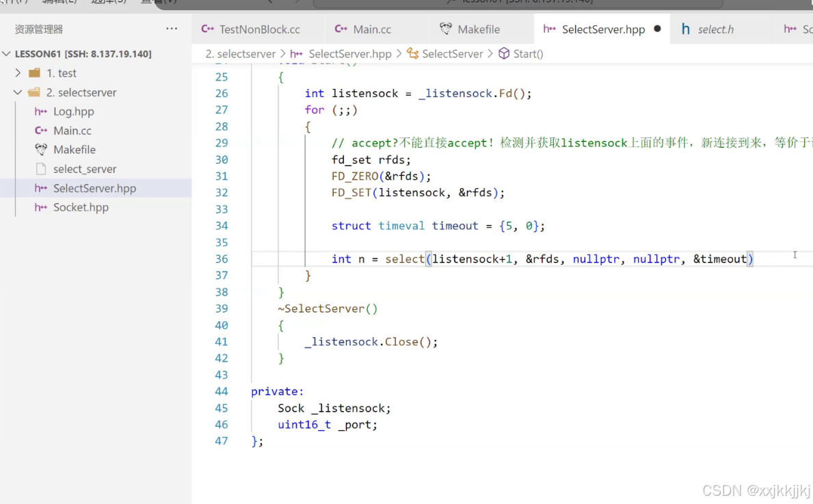Click on the for (;;) loop line
The height and width of the screenshot is (504, 813).
point(331,110)
